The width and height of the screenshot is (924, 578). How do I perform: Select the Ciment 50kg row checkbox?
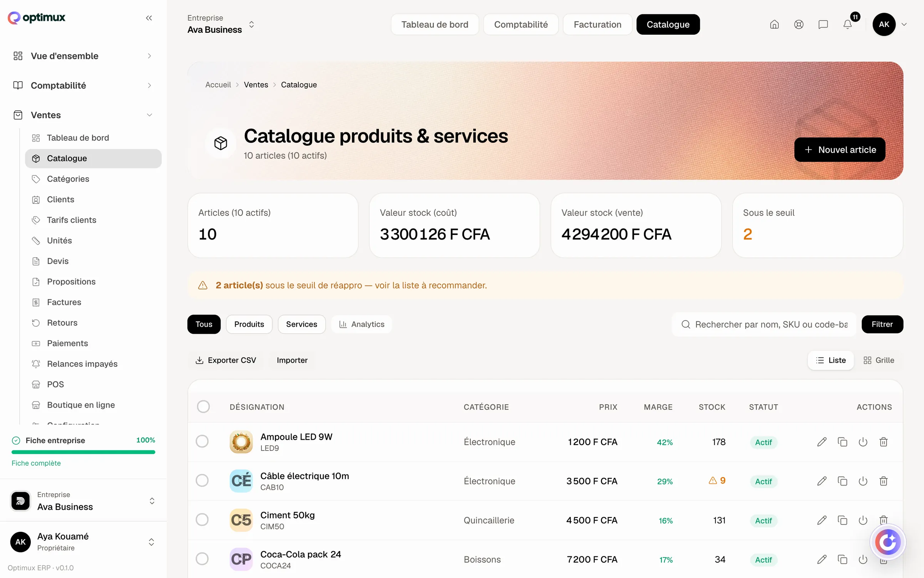tap(202, 520)
